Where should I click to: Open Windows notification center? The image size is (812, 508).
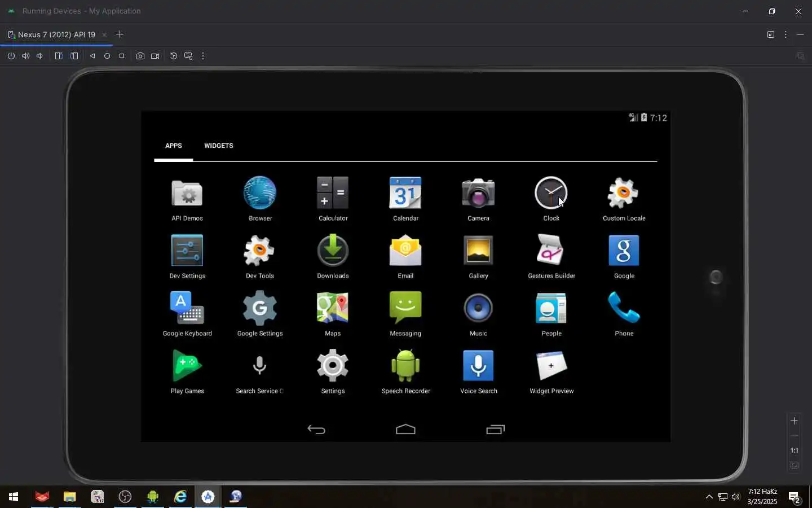pos(795,497)
